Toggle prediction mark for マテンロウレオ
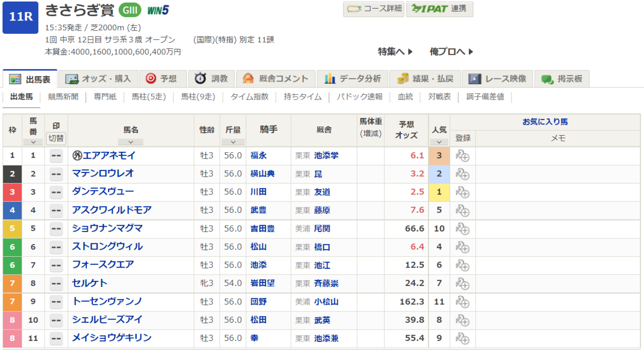 point(56,174)
